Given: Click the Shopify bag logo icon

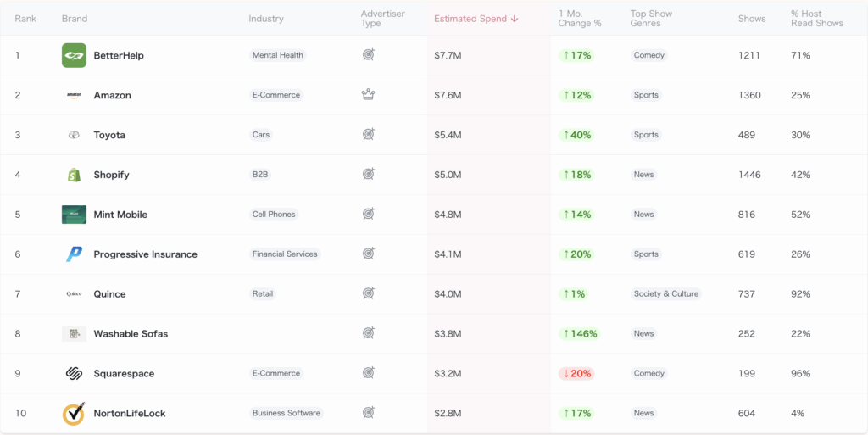Looking at the screenshot, I should coord(74,175).
